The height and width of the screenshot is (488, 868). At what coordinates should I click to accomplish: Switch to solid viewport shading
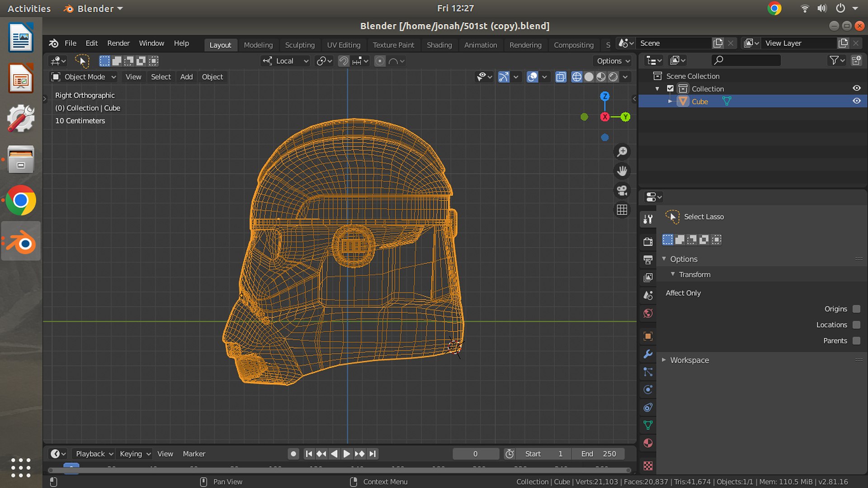589,77
